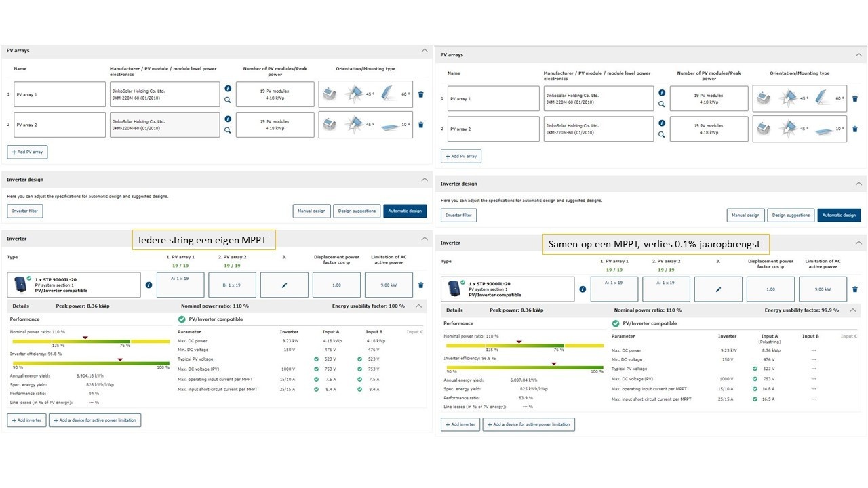Search module via magnifier for PV array 2, left panel

click(x=228, y=130)
